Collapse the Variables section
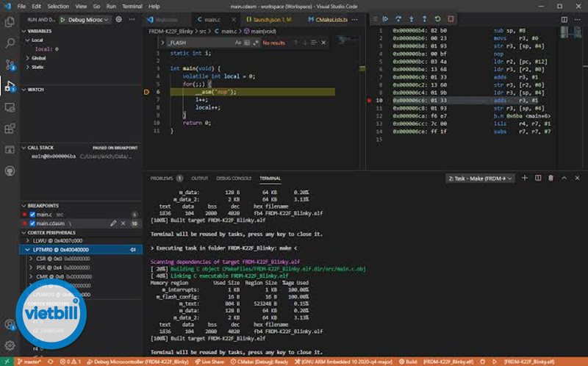 (x=24, y=31)
